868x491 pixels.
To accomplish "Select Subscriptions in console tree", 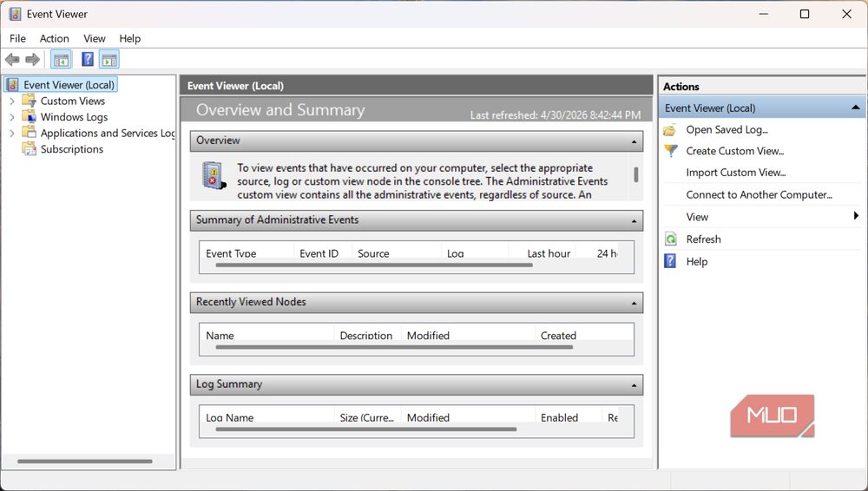I will pyautogui.click(x=71, y=149).
